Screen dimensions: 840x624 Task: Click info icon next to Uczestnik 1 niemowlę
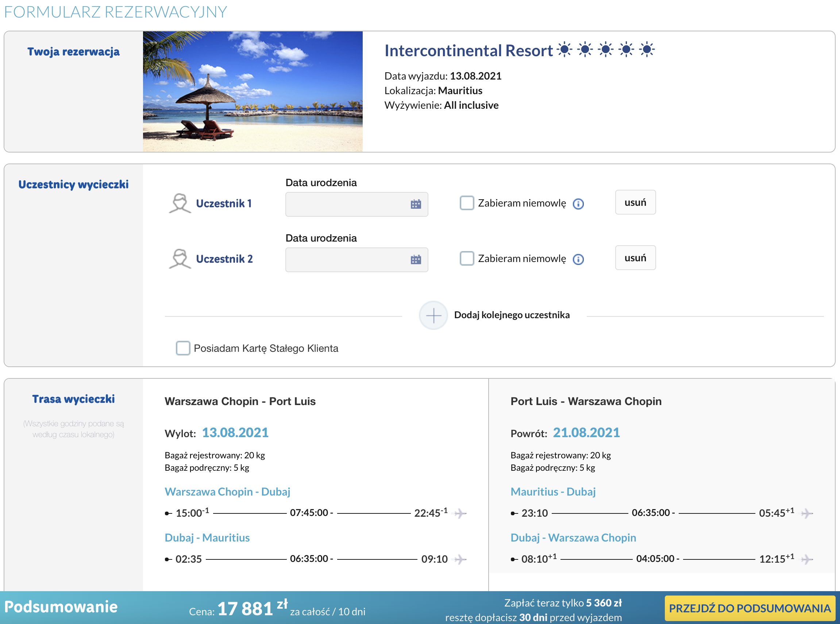[578, 204]
